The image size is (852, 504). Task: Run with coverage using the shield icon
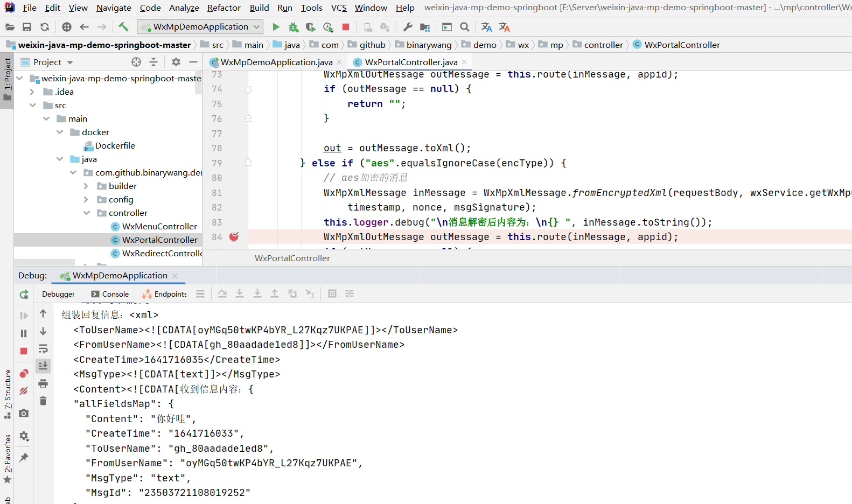[x=310, y=27]
